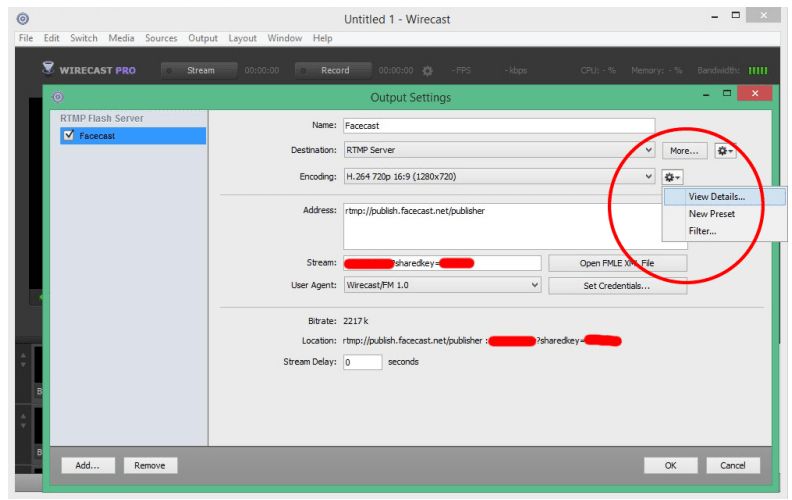Open the Media menu

tap(121, 38)
